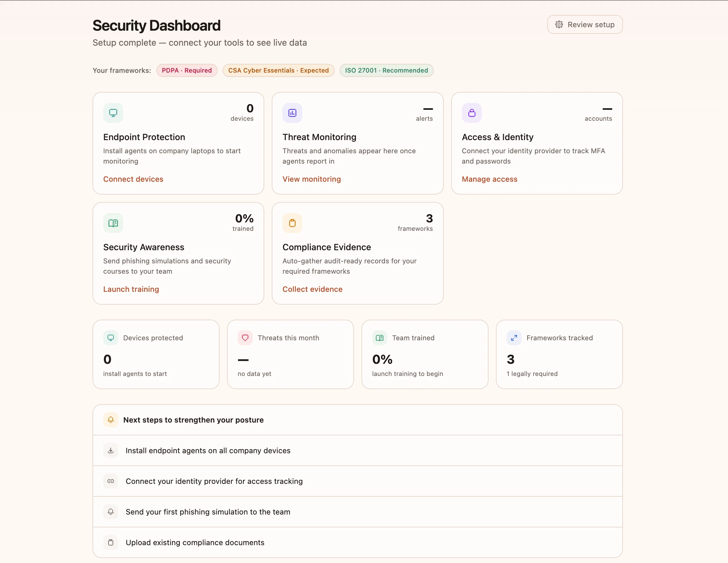728x563 pixels.
Task: Click the book icon on Security Awareness card
Action: [x=113, y=223]
